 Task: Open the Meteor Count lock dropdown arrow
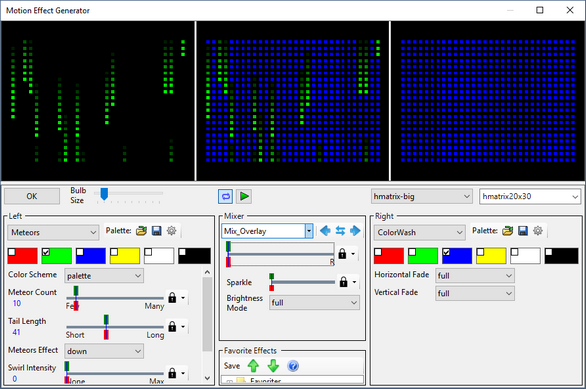183,298
